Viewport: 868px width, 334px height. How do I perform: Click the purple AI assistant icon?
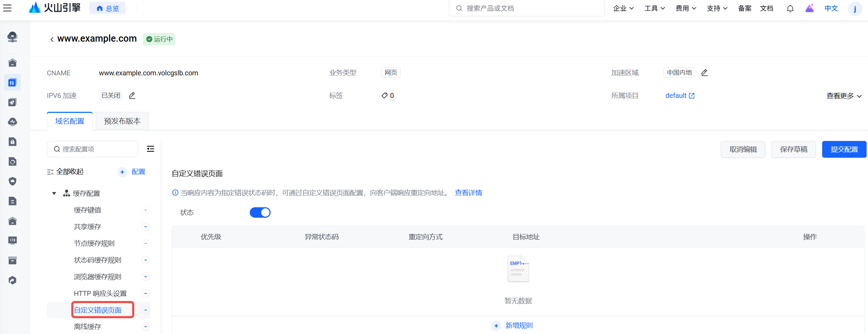pos(809,8)
